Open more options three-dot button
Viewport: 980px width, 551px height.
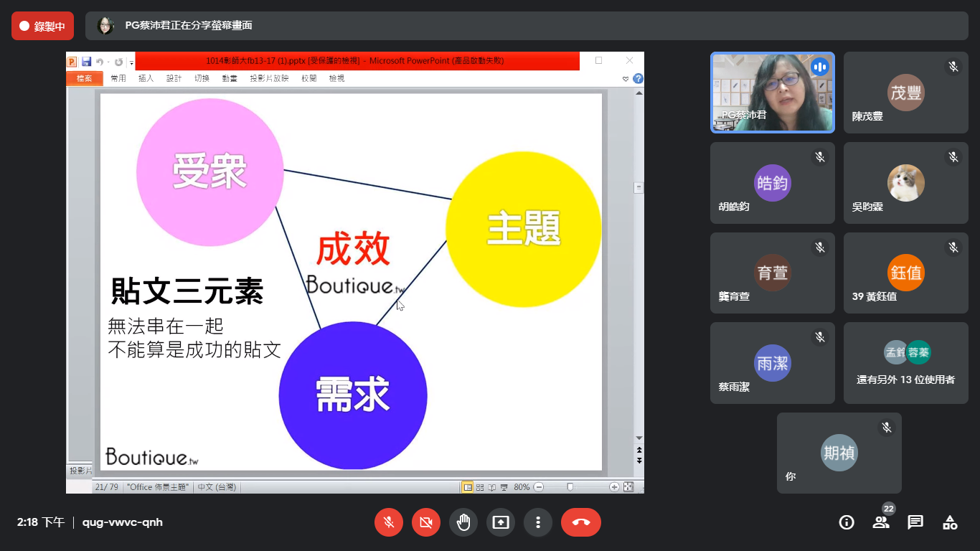(538, 522)
